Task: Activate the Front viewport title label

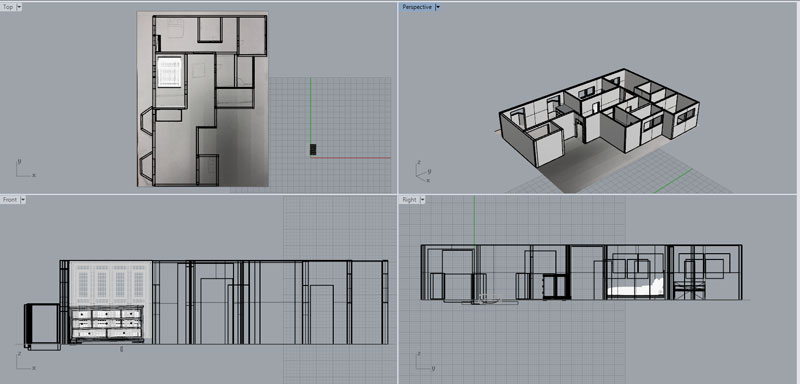Action: point(10,200)
